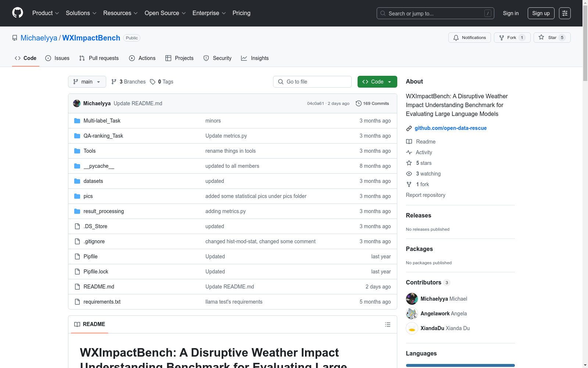Open the README outline list icon

388,325
